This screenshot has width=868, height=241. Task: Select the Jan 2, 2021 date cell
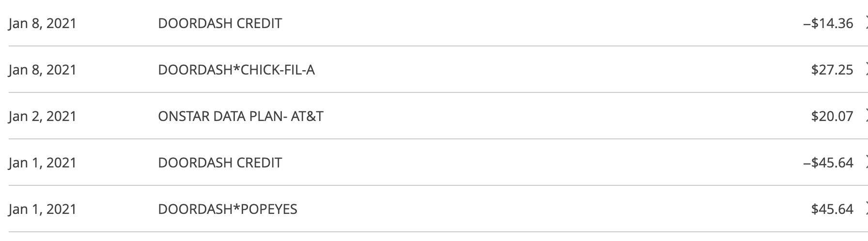click(43, 117)
